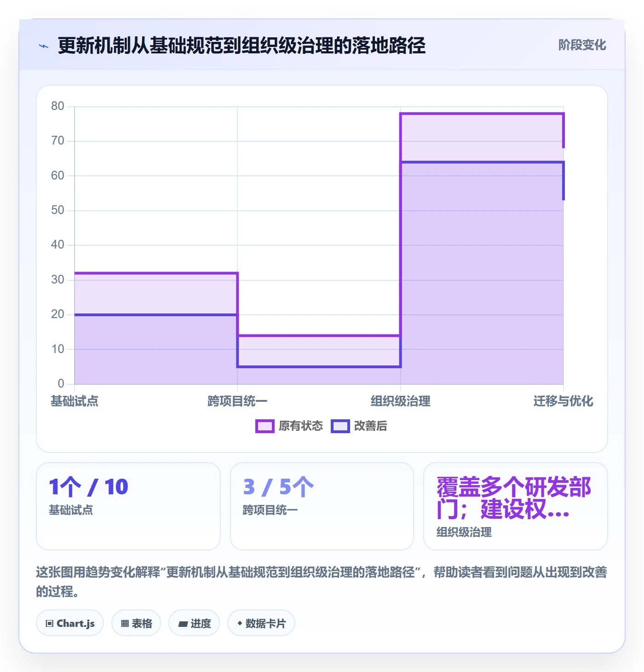
Task: Click the 60 y-axis tick label
Action: point(57,176)
